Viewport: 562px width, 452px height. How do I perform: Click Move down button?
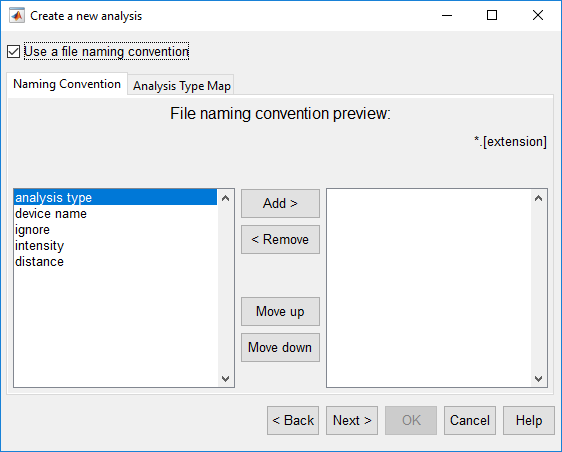point(280,348)
